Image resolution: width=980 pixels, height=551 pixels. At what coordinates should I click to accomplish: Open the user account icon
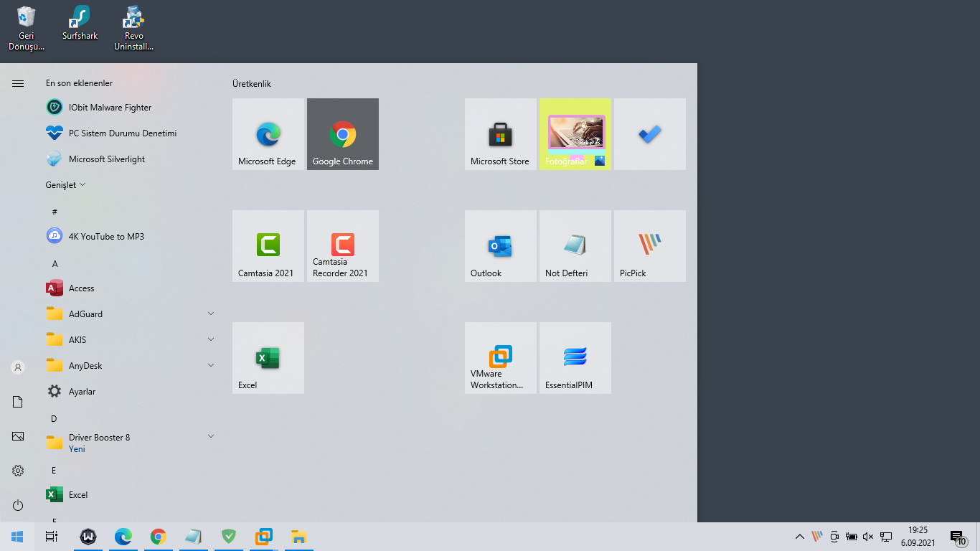[18, 367]
